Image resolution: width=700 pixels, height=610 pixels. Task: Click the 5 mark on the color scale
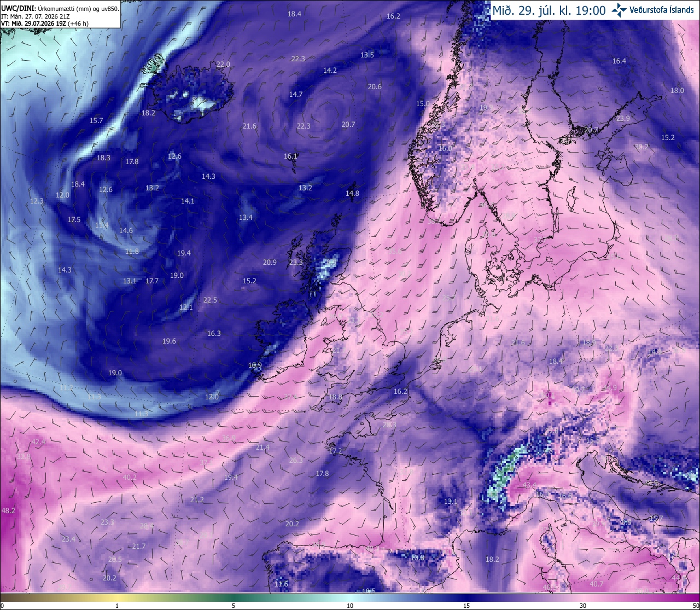tap(234, 606)
